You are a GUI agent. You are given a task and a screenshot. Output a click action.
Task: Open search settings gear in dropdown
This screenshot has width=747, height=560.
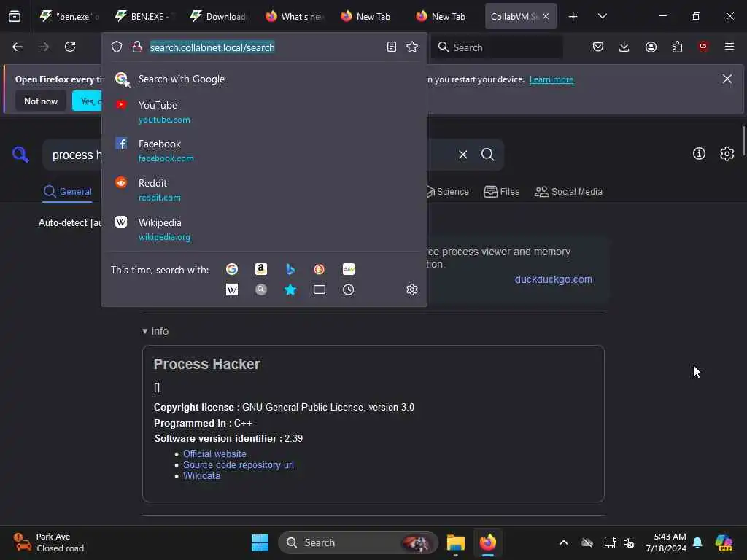[x=412, y=289]
